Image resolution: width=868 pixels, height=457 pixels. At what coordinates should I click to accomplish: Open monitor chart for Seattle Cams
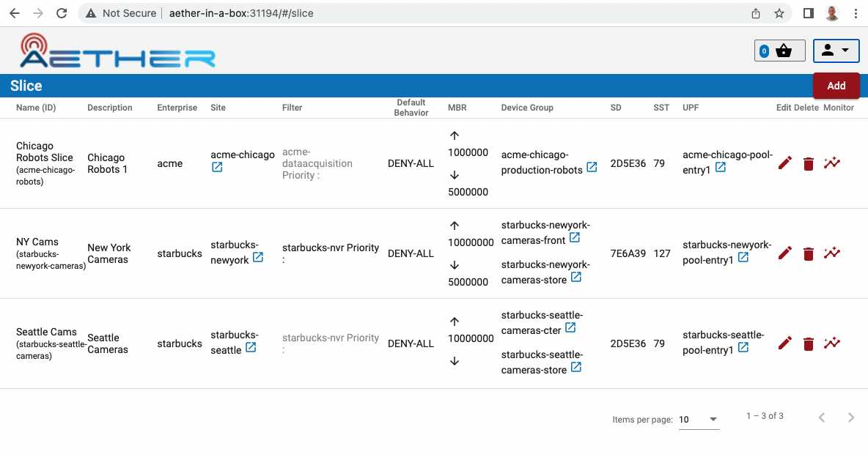[831, 343]
